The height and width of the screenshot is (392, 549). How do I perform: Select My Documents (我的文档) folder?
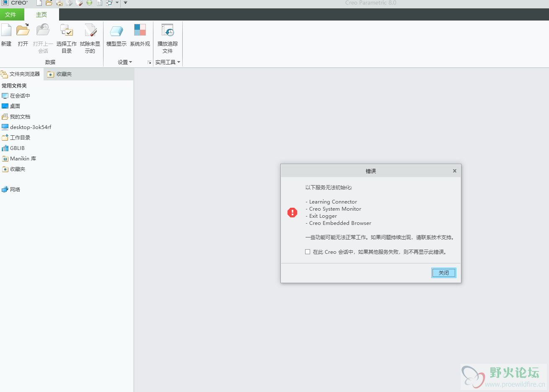click(16, 116)
